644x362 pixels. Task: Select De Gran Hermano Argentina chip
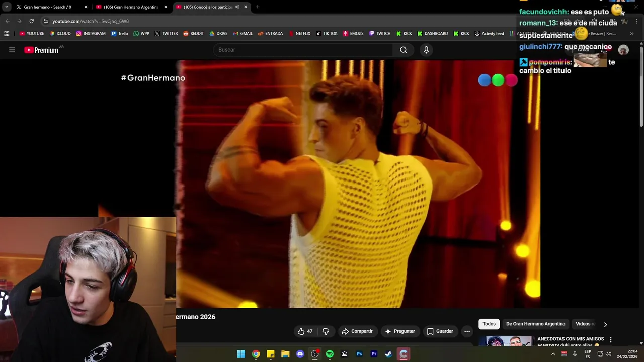click(x=535, y=324)
